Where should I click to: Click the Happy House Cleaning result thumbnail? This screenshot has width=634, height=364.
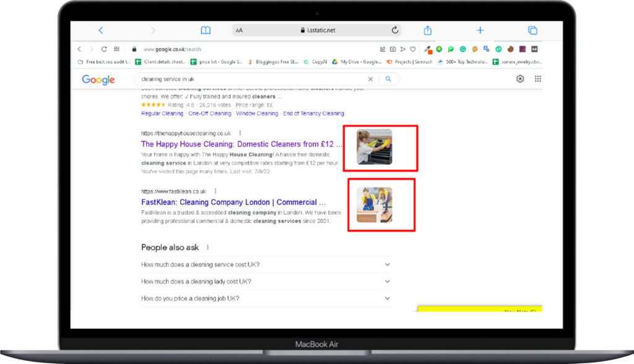(x=374, y=147)
